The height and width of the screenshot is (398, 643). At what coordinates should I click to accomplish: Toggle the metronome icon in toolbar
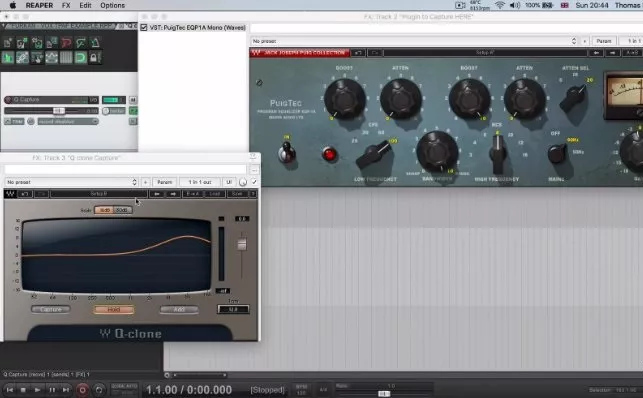[95, 43]
